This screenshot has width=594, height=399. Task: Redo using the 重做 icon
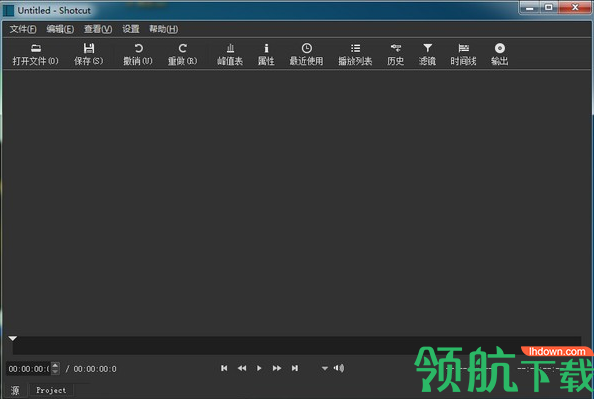(x=183, y=55)
